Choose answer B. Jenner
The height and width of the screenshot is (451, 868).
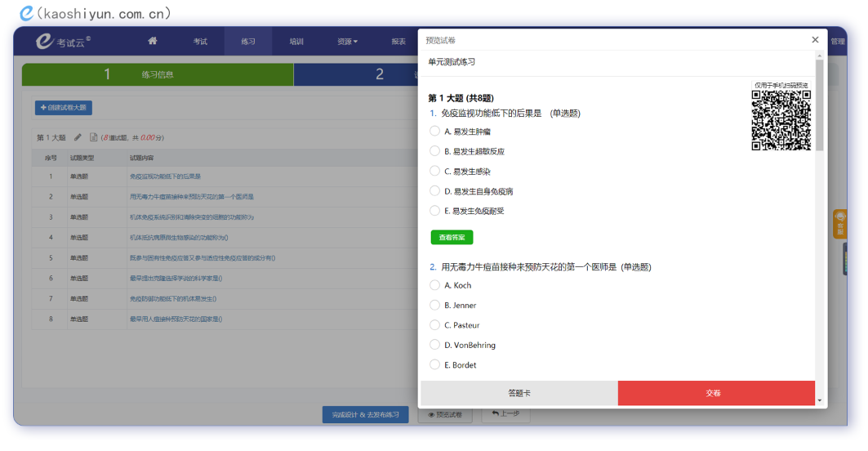point(434,305)
